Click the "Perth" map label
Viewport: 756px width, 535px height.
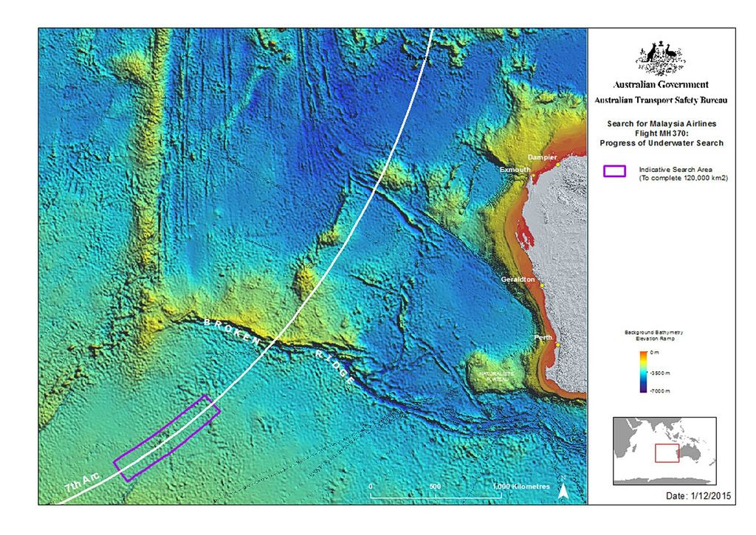(543, 337)
